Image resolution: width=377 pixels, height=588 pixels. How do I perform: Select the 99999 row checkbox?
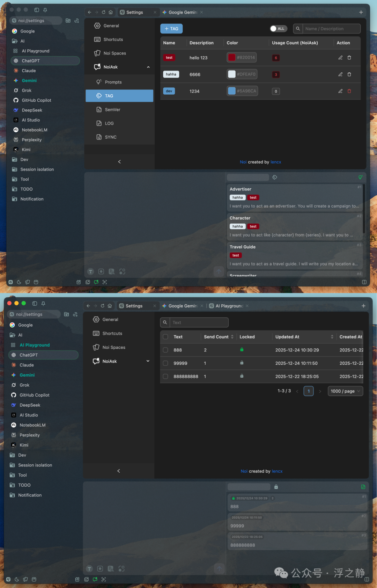[165, 363]
